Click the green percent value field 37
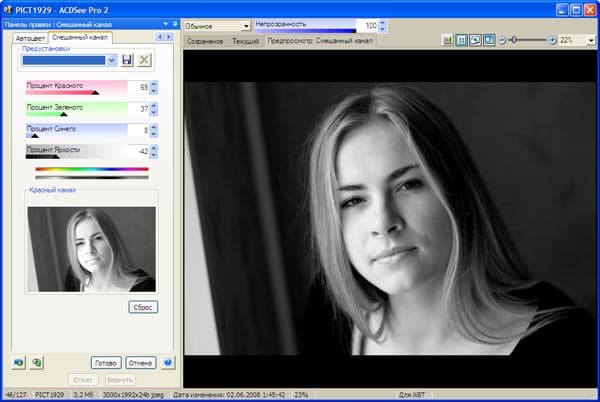This screenshot has width=600, height=402. coord(139,109)
